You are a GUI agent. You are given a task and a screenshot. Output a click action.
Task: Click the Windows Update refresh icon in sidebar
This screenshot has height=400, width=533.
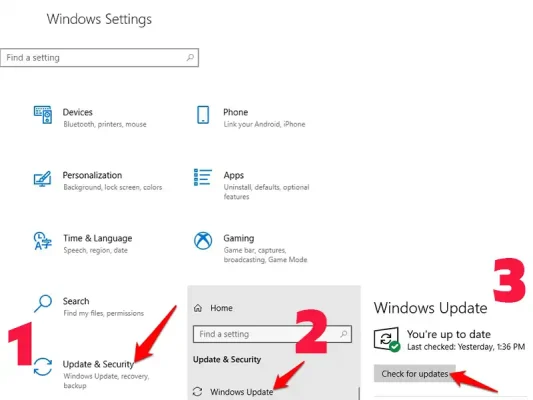click(x=197, y=392)
